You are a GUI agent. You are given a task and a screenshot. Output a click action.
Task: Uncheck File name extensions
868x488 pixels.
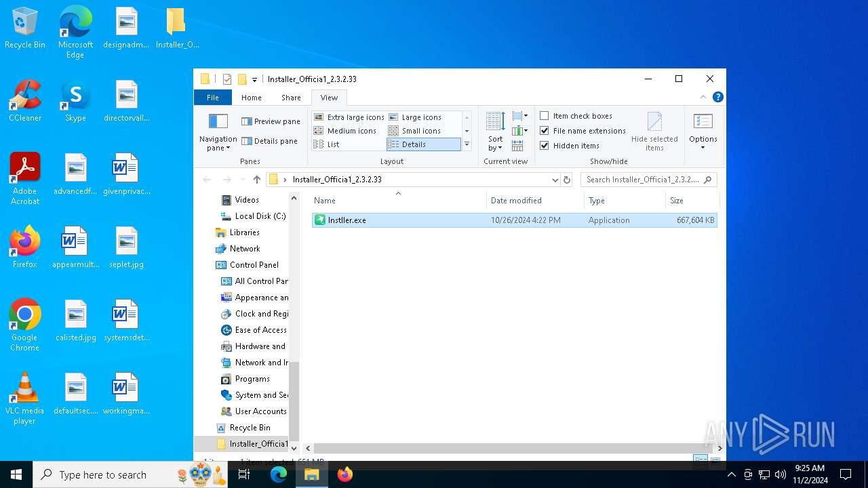[x=583, y=131]
